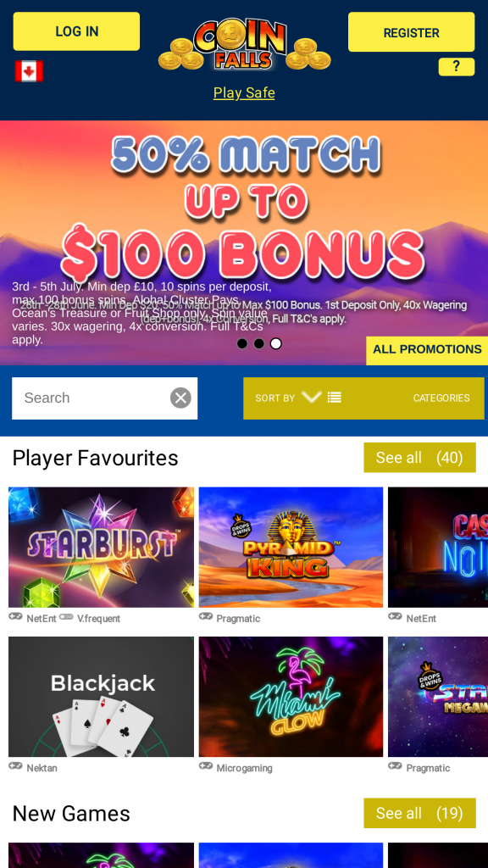Click the Log In button

[x=76, y=31]
